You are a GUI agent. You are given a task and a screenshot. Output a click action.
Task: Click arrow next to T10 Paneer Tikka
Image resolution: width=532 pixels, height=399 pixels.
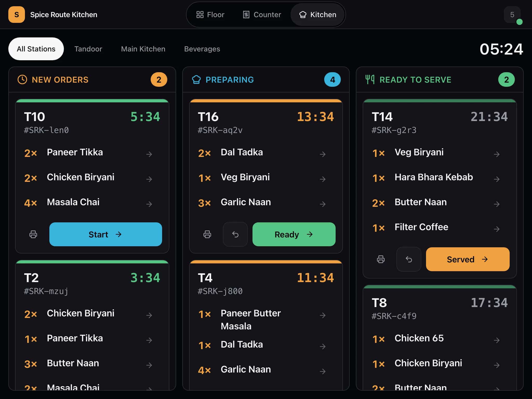pos(149,154)
